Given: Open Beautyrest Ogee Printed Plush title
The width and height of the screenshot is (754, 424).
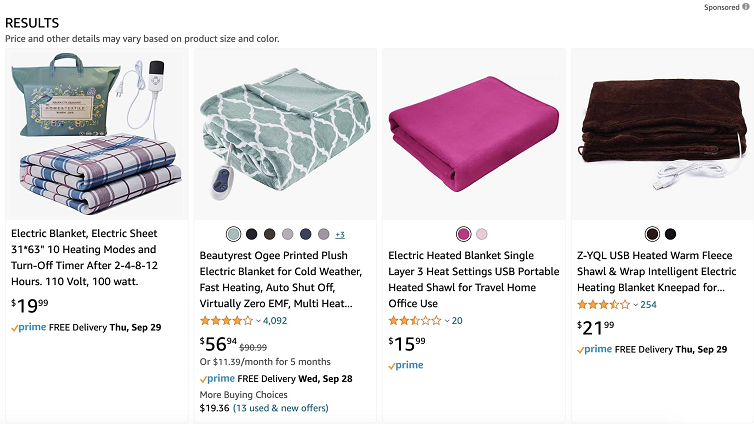Looking at the screenshot, I should click(281, 279).
